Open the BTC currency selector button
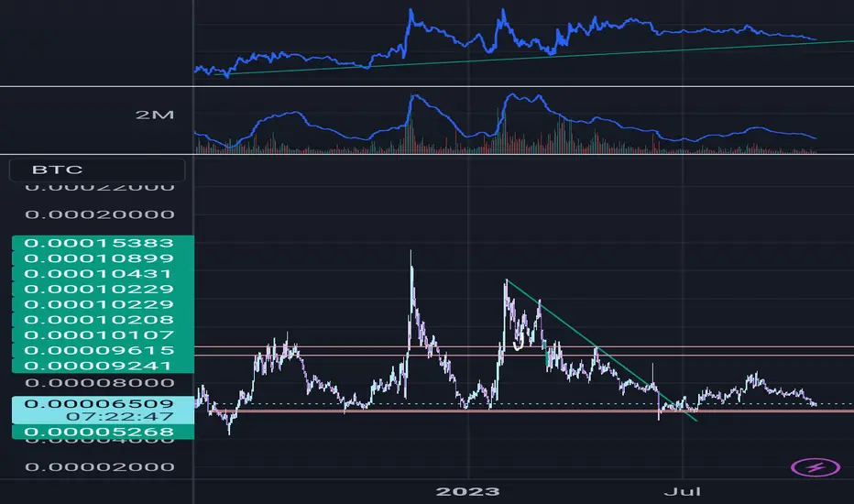The image size is (854, 504). tap(97, 170)
